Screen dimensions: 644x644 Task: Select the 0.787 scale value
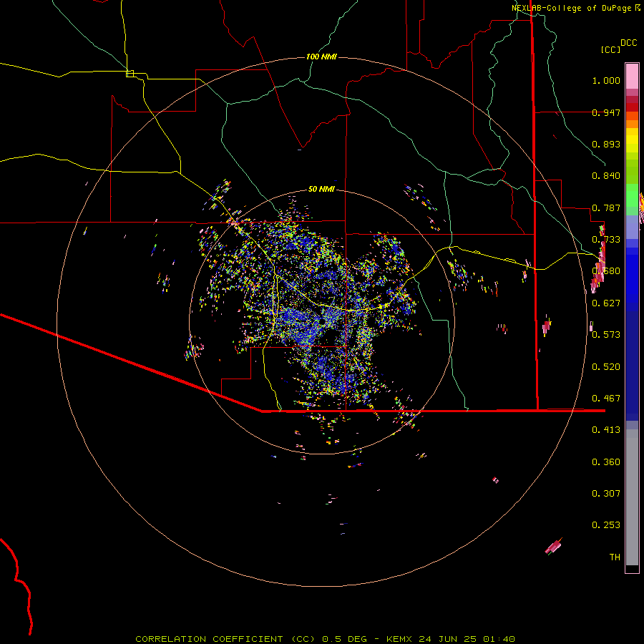(x=606, y=208)
